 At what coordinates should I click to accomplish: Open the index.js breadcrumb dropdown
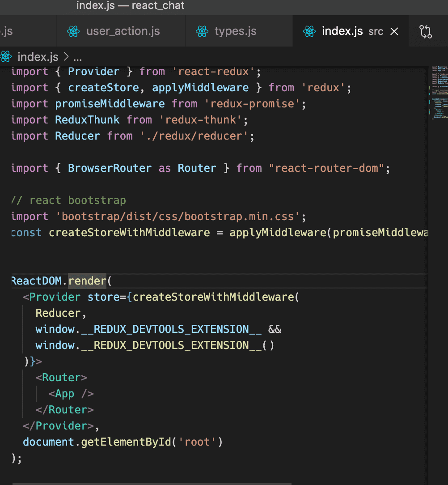[38, 57]
